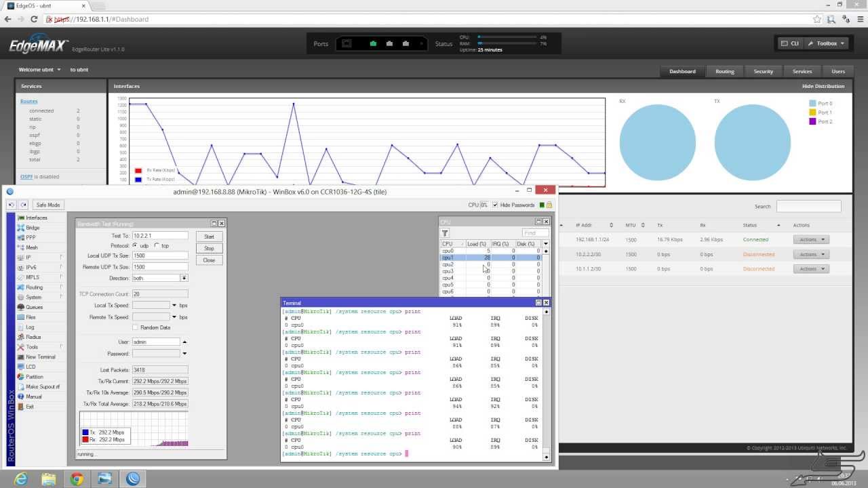Enable the Random Data checkbox
The height and width of the screenshot is (488, 868).
135,327
